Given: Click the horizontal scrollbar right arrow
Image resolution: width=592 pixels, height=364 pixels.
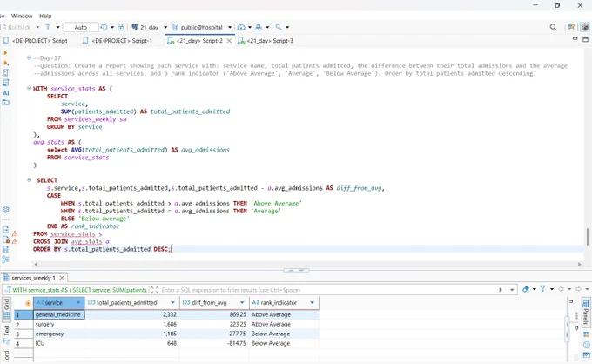Looking at the screenshot, I should (580, 265).
